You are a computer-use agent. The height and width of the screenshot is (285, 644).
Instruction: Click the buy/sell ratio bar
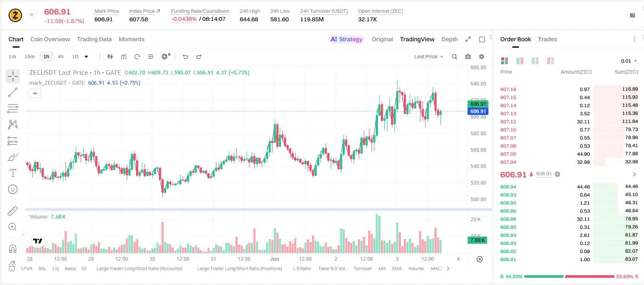click(x=569, y=276)
